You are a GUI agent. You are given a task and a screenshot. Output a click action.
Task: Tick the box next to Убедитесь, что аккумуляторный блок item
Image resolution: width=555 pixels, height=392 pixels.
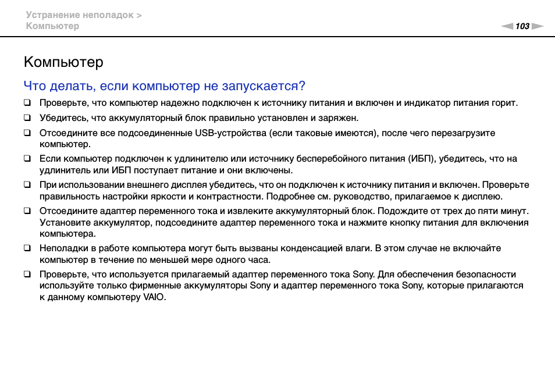pos(27,117)
